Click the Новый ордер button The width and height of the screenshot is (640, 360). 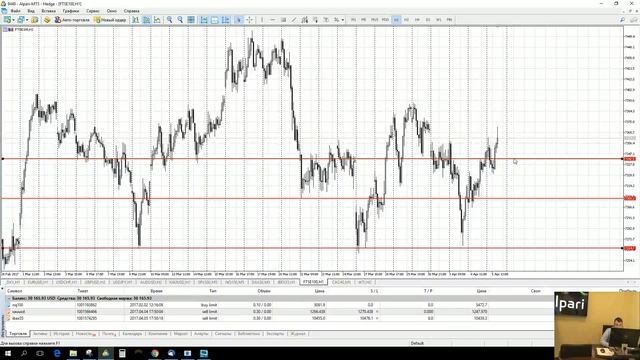click(110, 20)
